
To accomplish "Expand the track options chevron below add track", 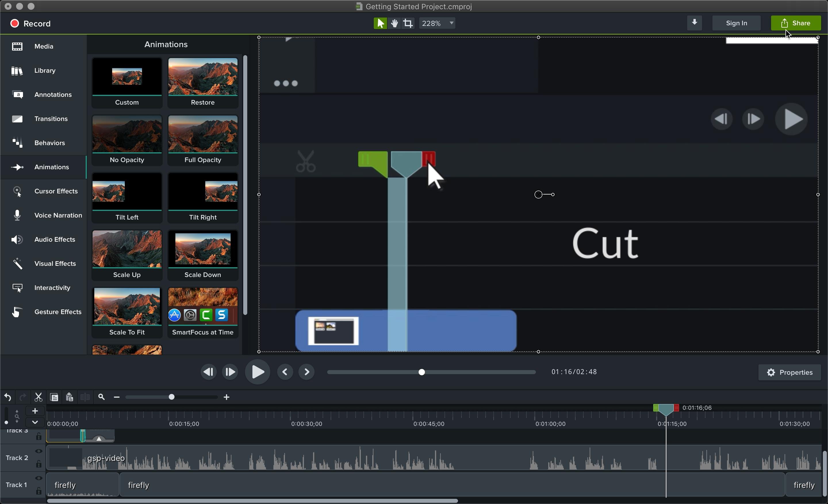I will pyautogui.click(x=34, y=422).
